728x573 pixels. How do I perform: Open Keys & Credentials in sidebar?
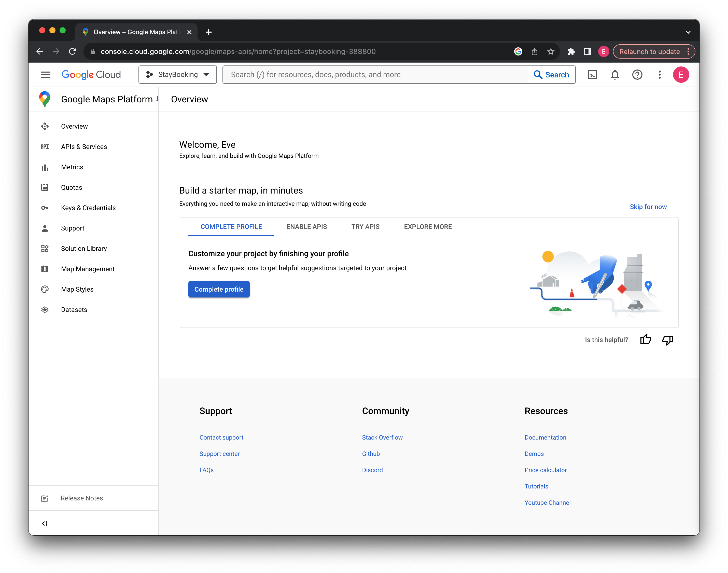point(88,208)
